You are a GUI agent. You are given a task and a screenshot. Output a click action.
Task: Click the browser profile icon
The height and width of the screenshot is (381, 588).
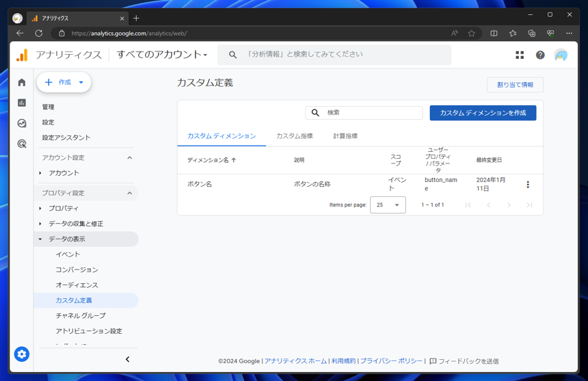coord(17,18)
